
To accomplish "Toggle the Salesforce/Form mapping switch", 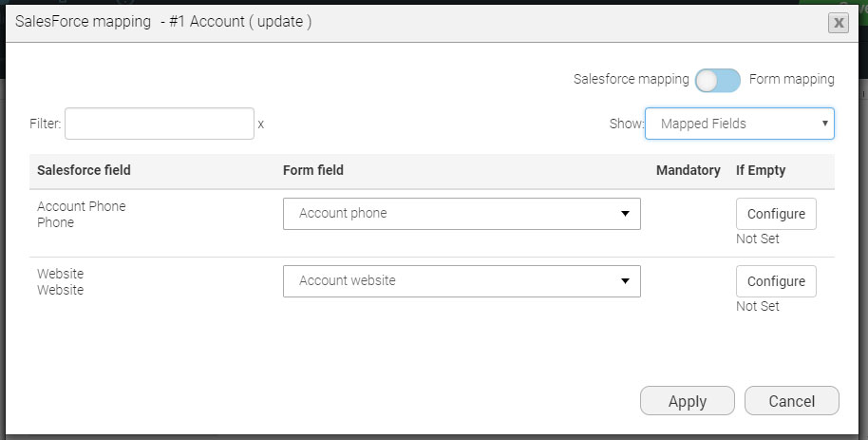I will 717,81.
